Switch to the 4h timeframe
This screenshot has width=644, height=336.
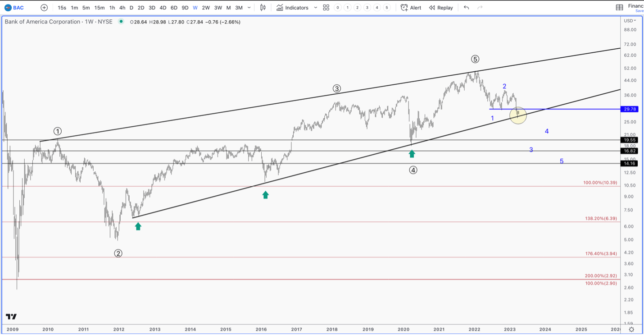[x=122, y=8]
